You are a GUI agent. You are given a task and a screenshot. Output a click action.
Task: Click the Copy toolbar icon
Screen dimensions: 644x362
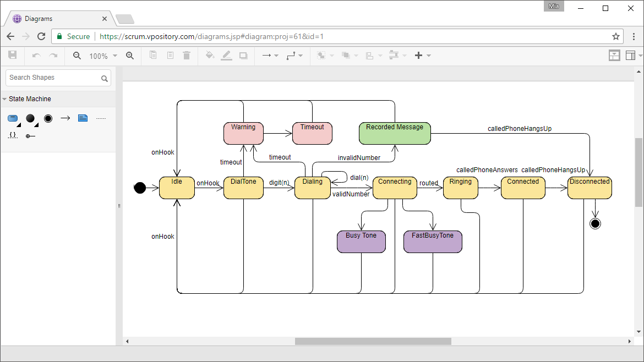tap(153, 55)
